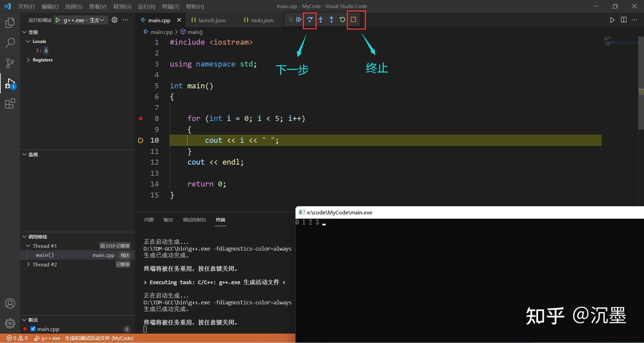Click the Restart debugging icon
The image size is (644, 343).
point(342,19)
